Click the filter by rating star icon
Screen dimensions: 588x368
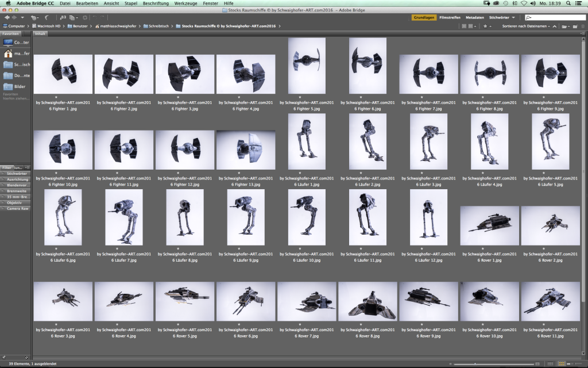486,26
